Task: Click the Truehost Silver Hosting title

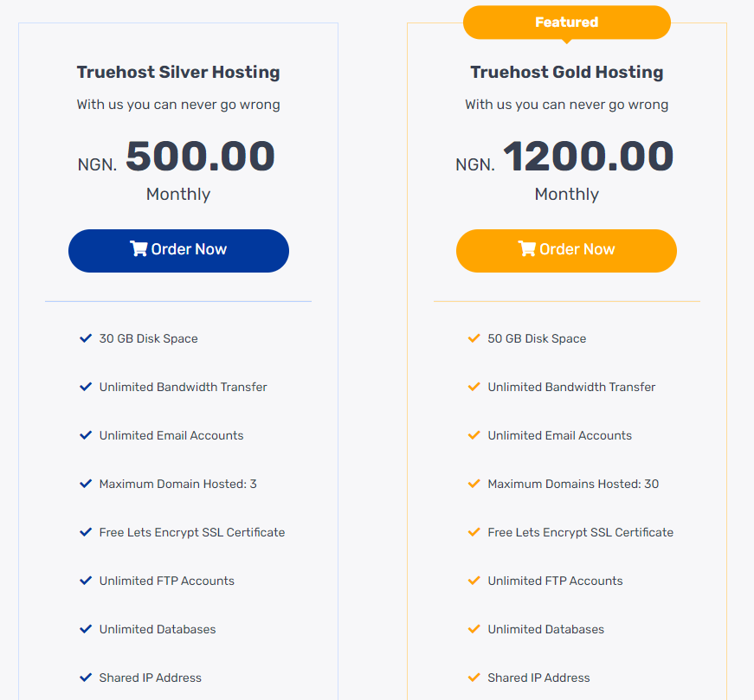Action: tap(178, 73)
